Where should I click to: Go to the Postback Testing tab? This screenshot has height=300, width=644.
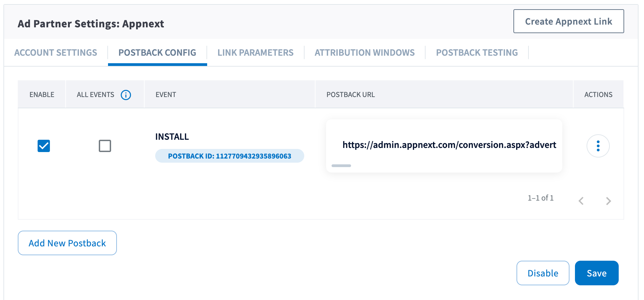(477, 53)
